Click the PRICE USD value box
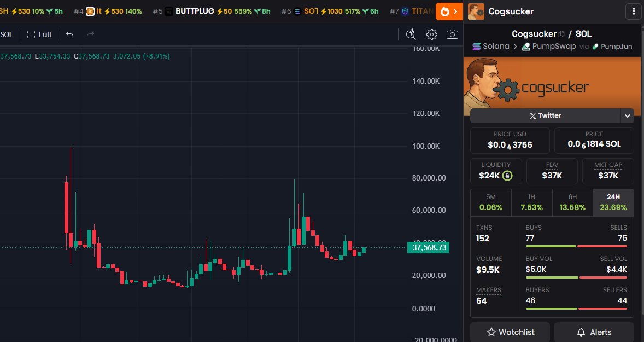Screen dimensions: 644x342 (510, 141)
